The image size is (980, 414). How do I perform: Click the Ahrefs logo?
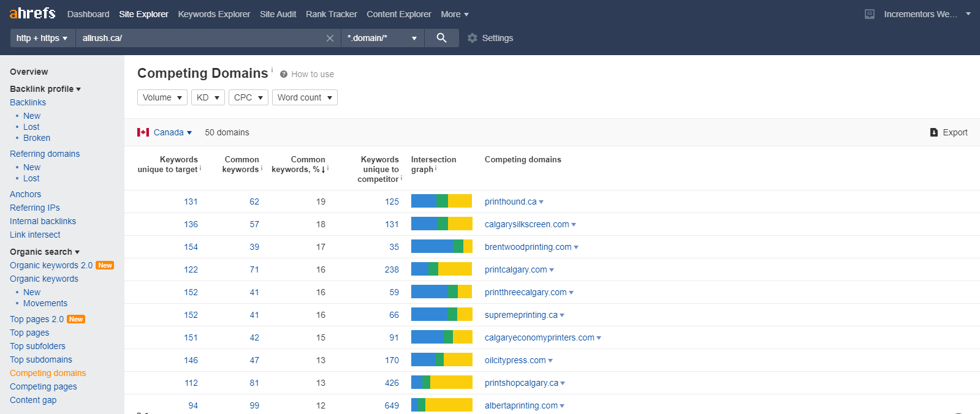[32, 13]
